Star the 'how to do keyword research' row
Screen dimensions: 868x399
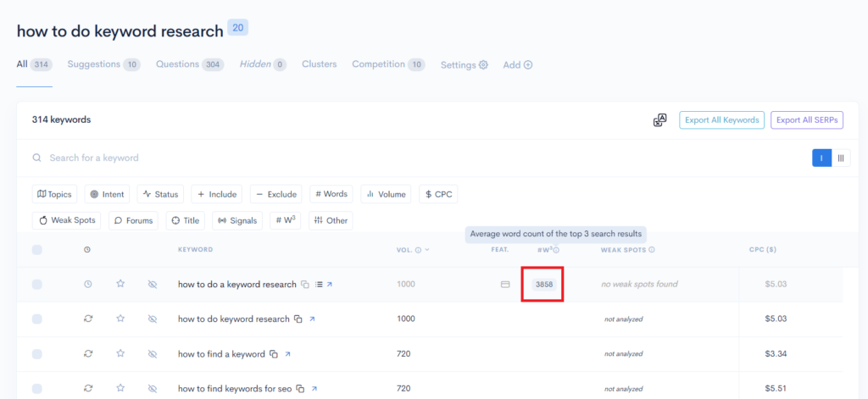pos(120,319)
